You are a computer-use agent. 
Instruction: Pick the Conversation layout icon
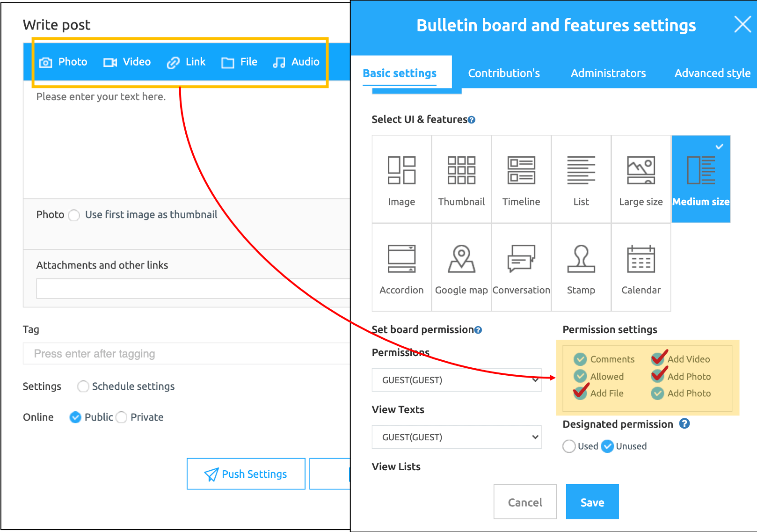point(521,259)
